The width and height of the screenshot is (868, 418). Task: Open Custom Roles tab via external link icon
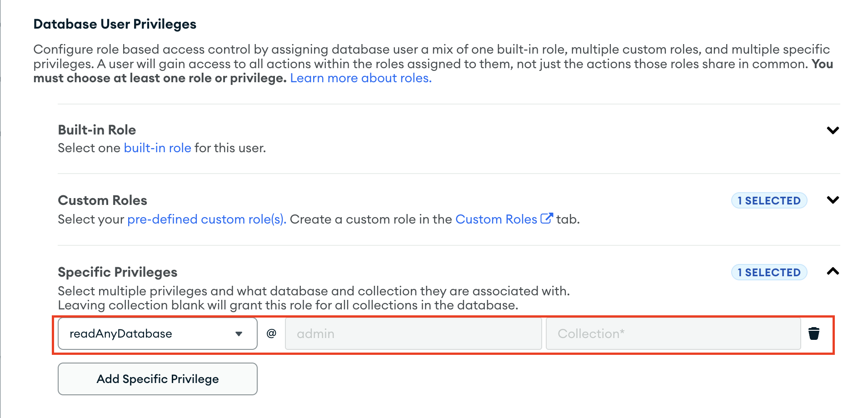[548, 218]
